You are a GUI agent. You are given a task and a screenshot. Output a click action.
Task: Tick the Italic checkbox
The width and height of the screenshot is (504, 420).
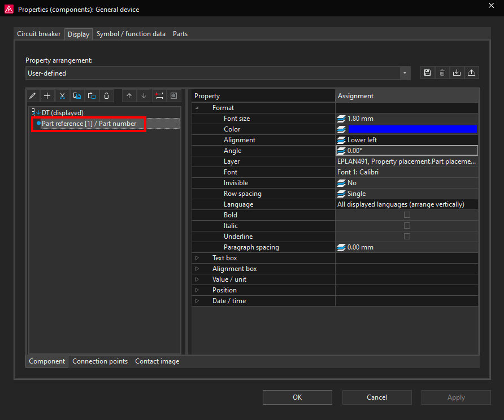coord(407,226)
